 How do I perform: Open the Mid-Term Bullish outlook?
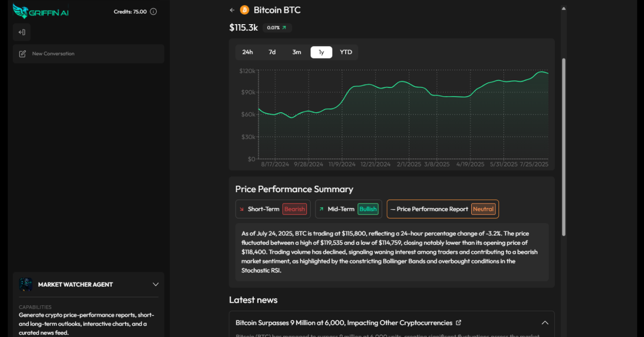[x=348, y=209]
